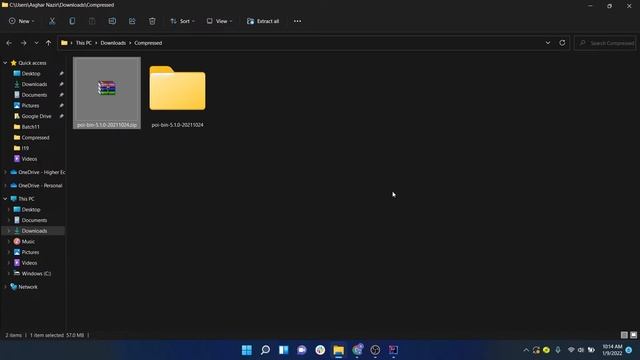Click the Search Compressed field
Viewport: 640px width, 360px height.
pyautogui.click(x=606, y=43)
